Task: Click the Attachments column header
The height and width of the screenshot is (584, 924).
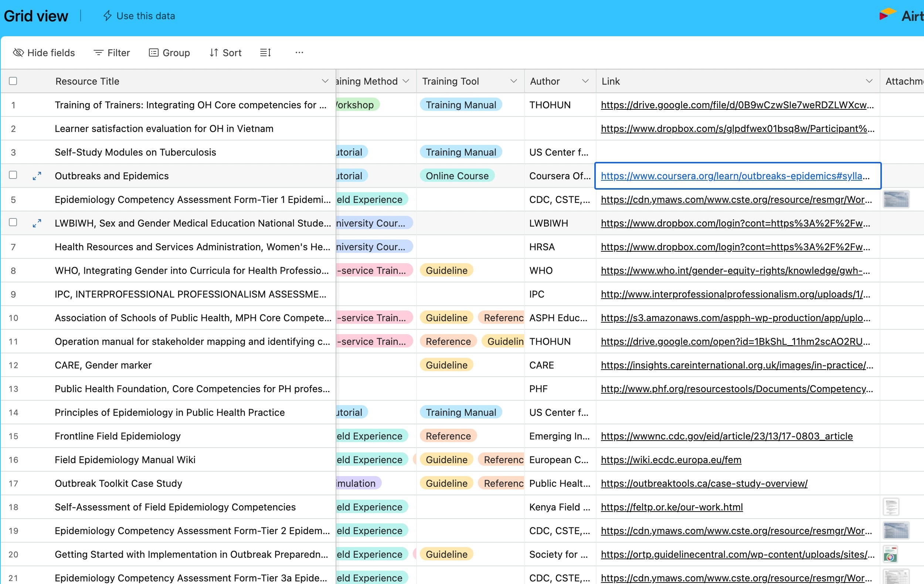Action: [902, 81]
